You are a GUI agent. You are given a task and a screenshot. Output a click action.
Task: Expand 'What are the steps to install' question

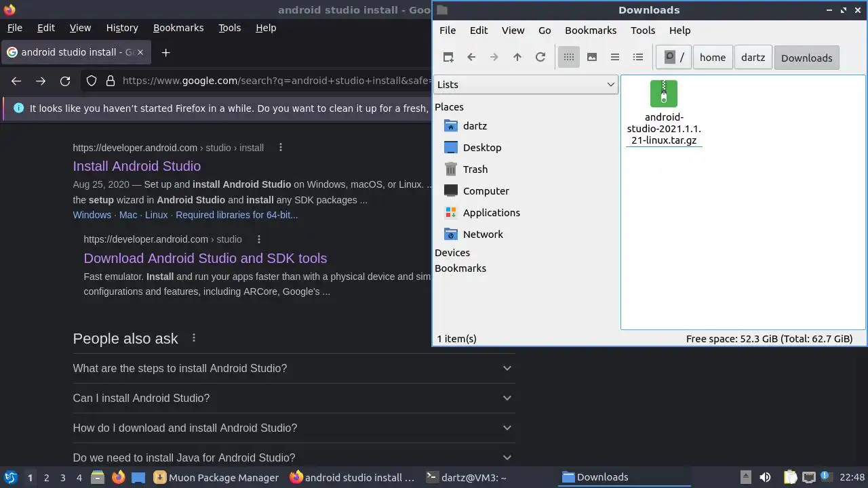coord(294,368)
